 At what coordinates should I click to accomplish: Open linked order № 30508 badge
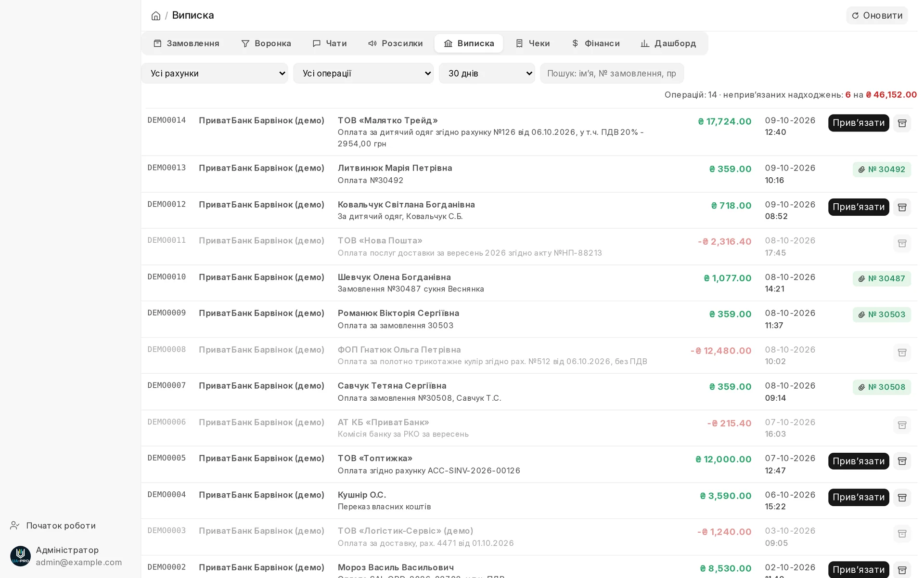pyautogui.click(x=882, y=387)
